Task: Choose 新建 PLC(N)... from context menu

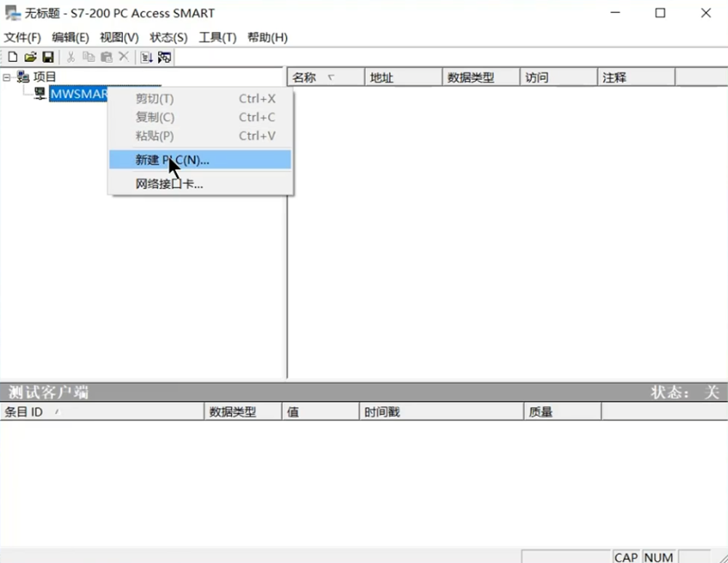Action: [172, 160]
